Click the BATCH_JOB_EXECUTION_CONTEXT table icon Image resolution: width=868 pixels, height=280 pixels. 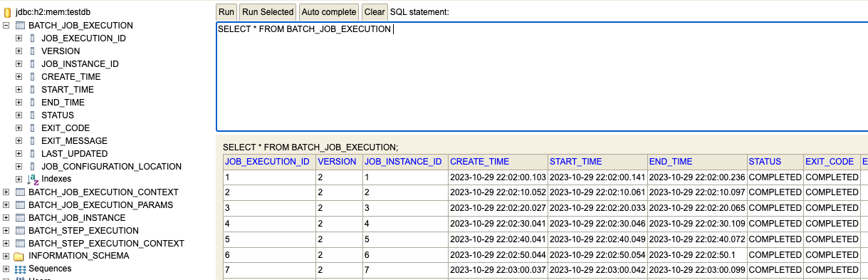pos(20,192)
